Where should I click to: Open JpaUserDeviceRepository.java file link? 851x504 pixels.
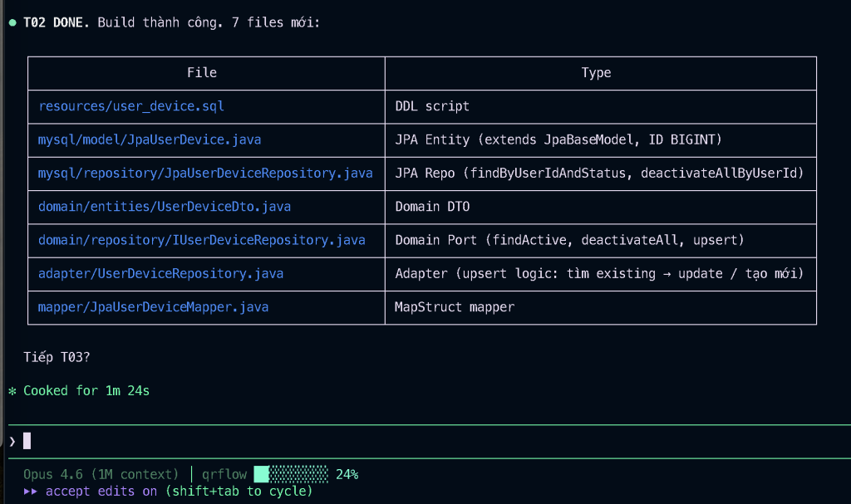[205, 173]
